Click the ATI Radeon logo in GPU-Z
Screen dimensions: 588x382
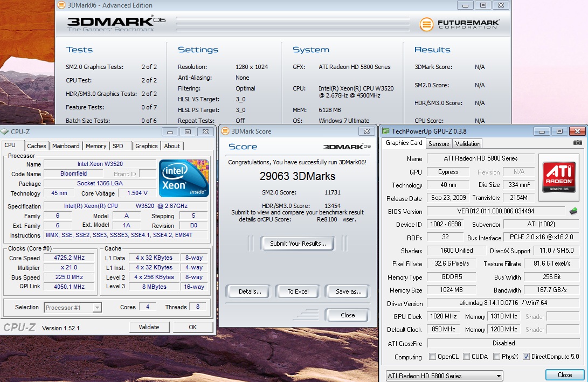(559, 176)
